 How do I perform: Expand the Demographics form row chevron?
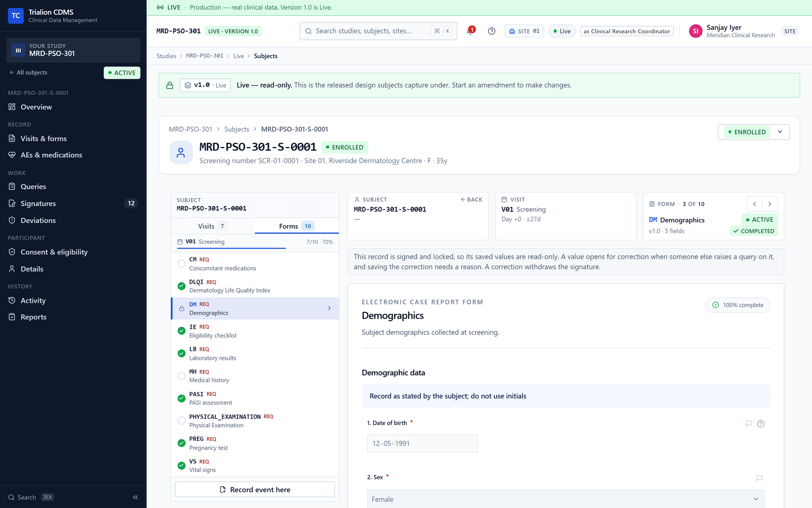coord(329,309)
